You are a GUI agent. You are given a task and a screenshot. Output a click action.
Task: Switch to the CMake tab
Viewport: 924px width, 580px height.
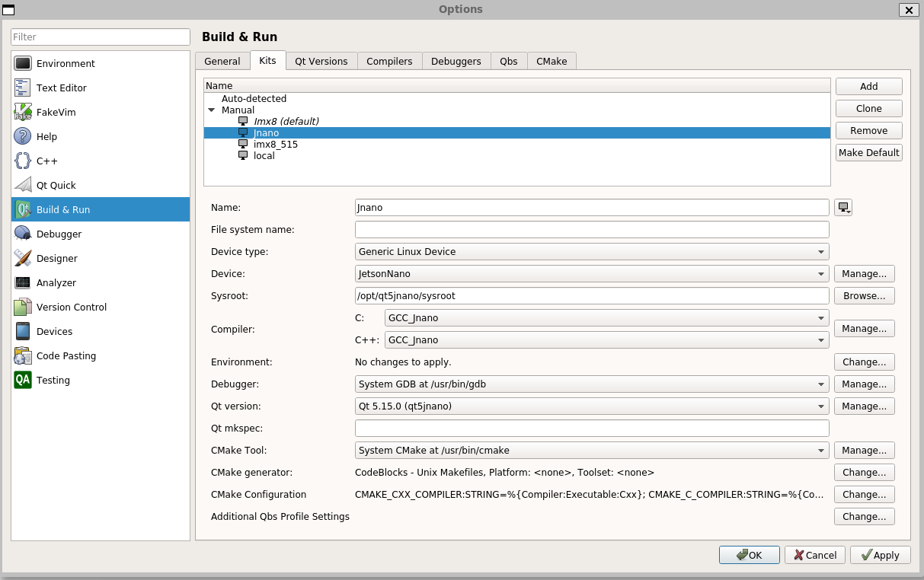pyautogui.click(x=552, y=62)
